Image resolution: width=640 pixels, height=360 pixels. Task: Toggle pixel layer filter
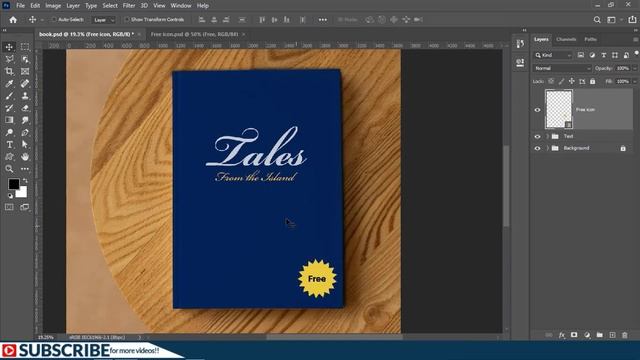(x=580, y=55)
